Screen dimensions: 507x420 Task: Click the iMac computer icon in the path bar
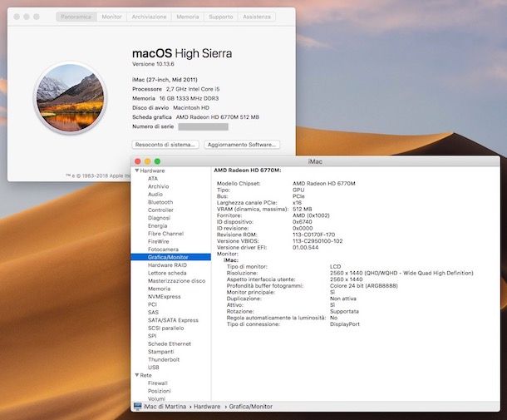pos(138,407)
